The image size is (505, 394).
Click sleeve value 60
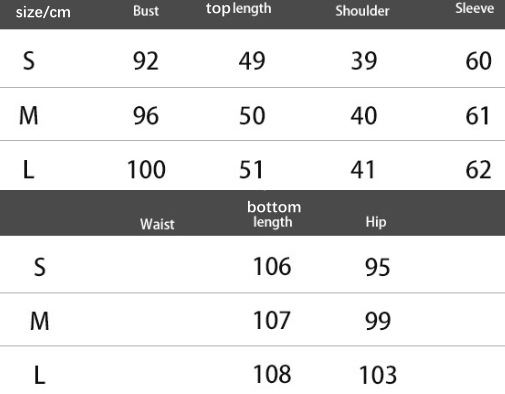(x=478, y=61)
